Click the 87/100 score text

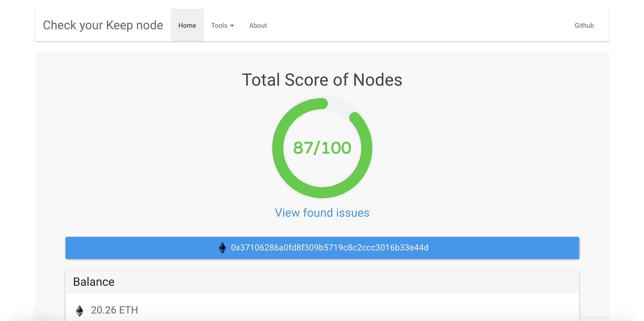322,148
